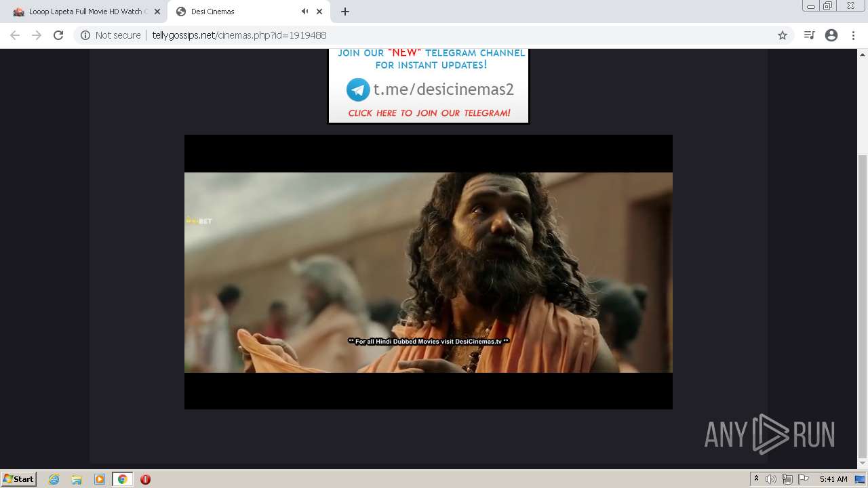Click Show desktop button at taskbar end
The image size is (868, 488).
coord(861,479)
